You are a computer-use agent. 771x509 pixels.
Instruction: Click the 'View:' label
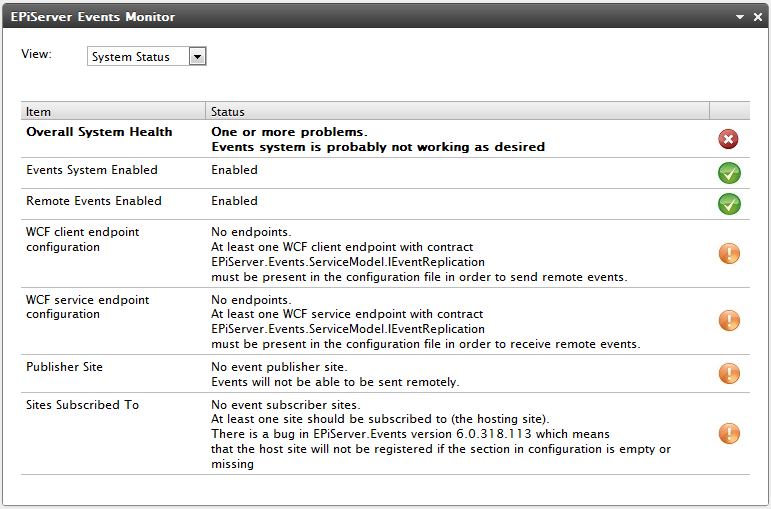click(x=36, y=54)
